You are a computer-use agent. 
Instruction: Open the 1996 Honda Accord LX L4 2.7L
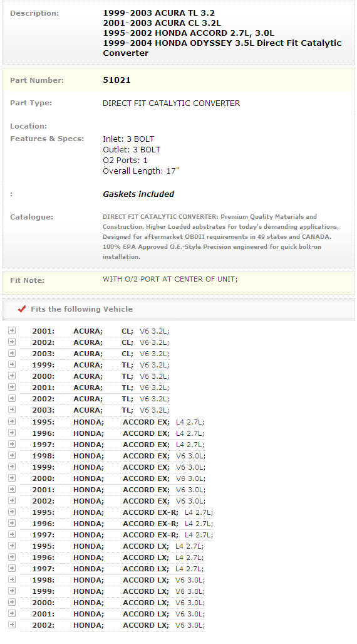(x=118, y=557)
